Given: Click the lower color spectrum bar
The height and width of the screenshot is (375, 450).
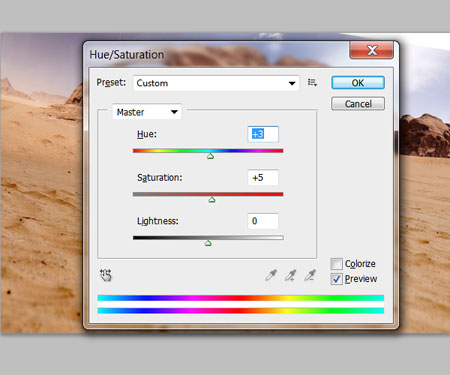Looking at the screenshot, I should pyautogui.click(x=241, y=311).
